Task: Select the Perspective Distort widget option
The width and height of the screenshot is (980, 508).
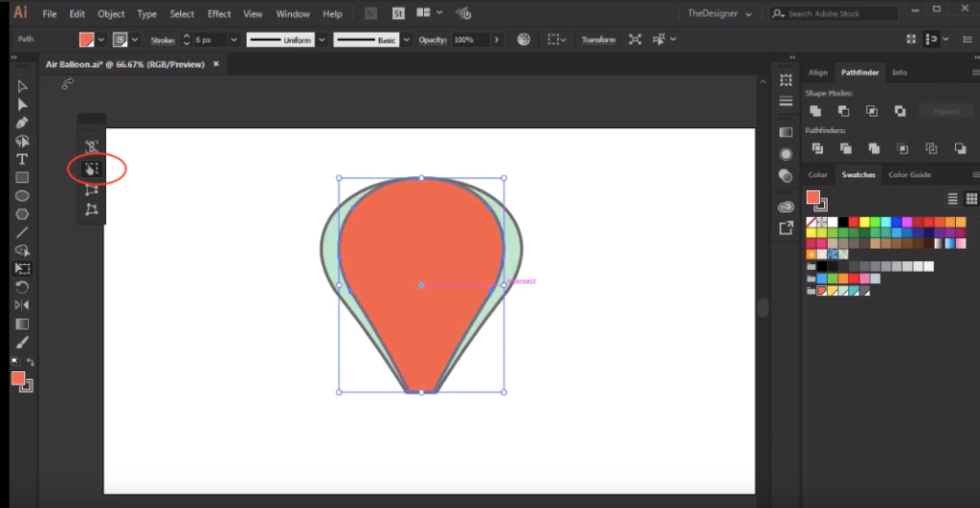Action: (92, 189)
